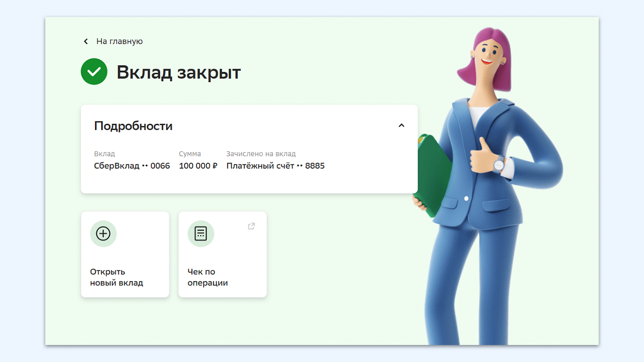Image resolution: width=644 pixels, height=362 pixels.
Task: Click Платёжный счёт •• 8885 value
Action: tap(275, 166)
